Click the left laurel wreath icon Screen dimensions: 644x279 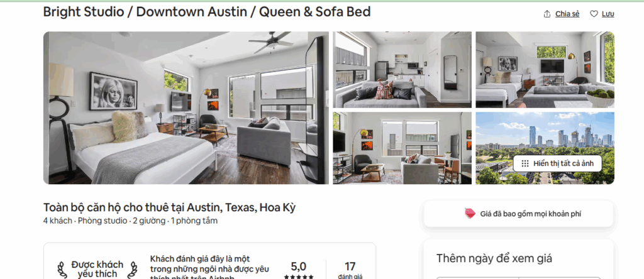click(x=62, y=269)
